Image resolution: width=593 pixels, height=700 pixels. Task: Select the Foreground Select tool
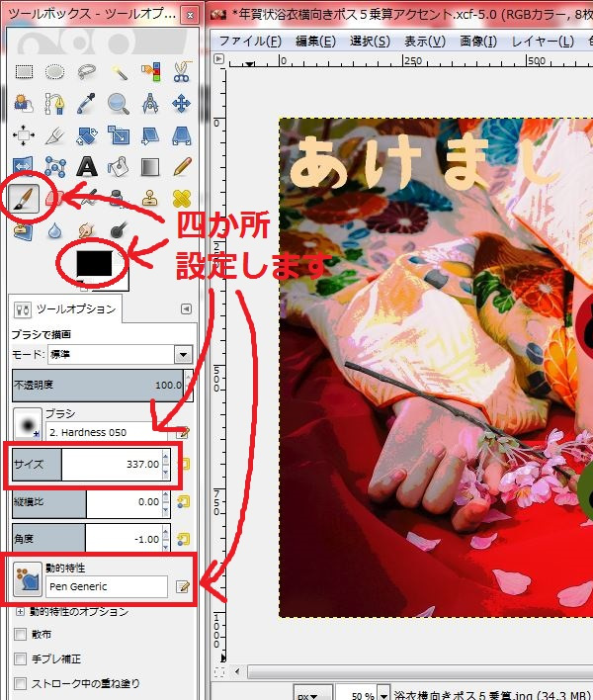pyautogui.click(x=24, y=104)
